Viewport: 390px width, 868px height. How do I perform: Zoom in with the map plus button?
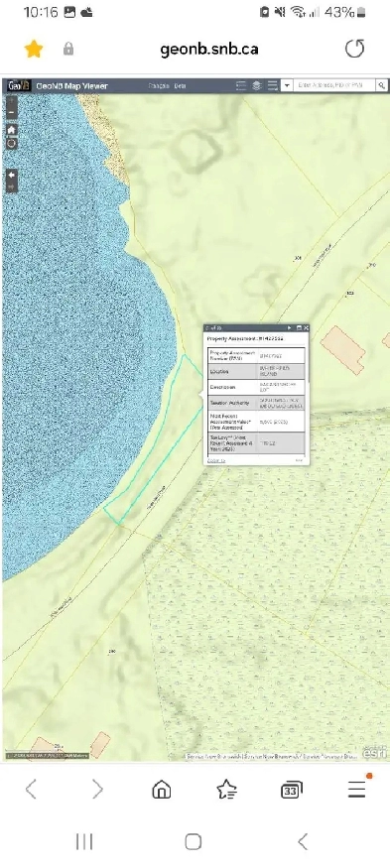click(12, 101)
